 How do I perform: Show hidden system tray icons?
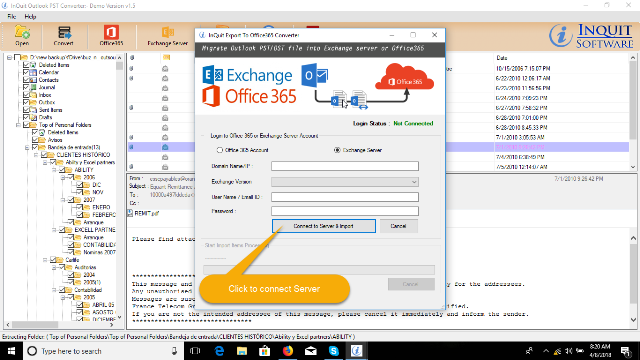pos(546,351)
